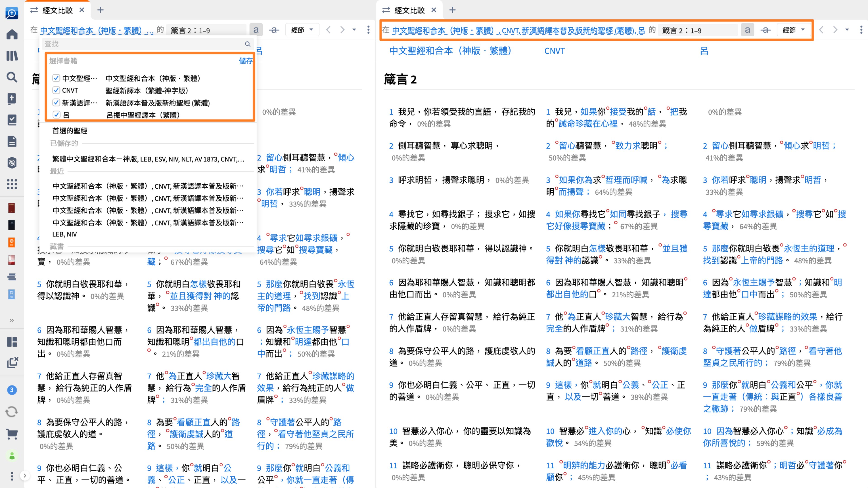
Task: Click magnifier icon in 查找 field
Action: pyautogui.click(x=248, y=44)
